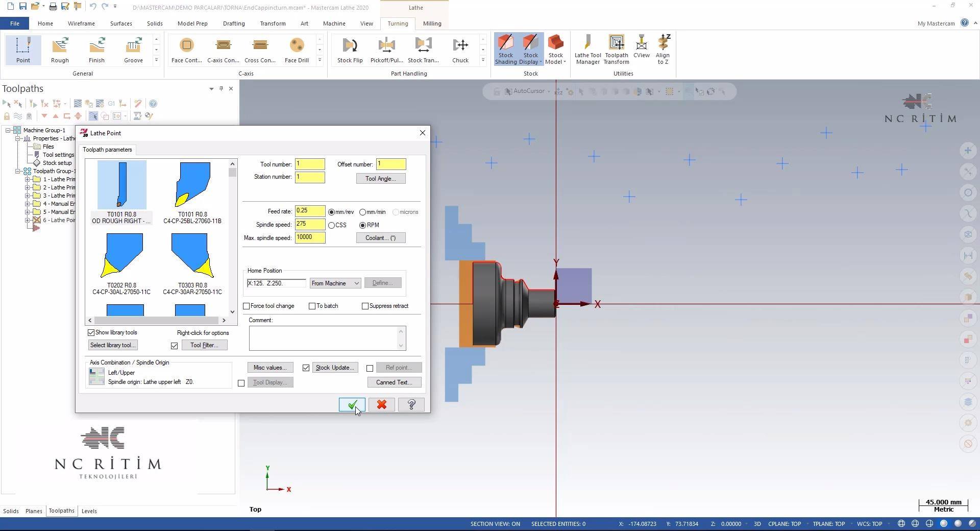Switch to the Model Prep ribbon tab
This screenshot has height=531, width=980.
(x=192, y=23)
